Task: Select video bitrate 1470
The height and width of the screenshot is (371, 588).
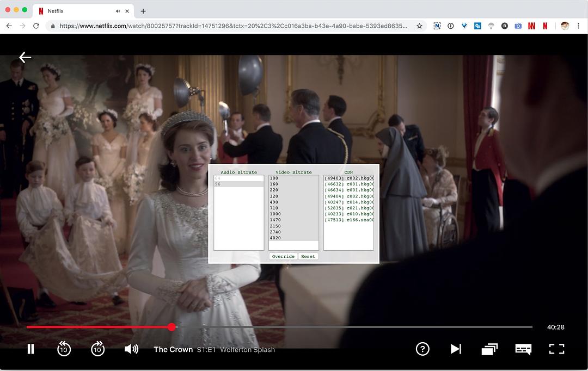Action: click(293, 220)
